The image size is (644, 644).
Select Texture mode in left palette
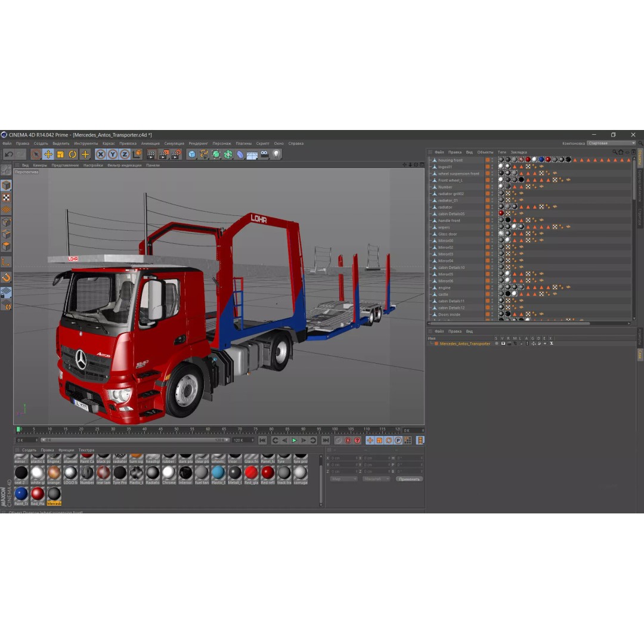(x=6, y=197)
